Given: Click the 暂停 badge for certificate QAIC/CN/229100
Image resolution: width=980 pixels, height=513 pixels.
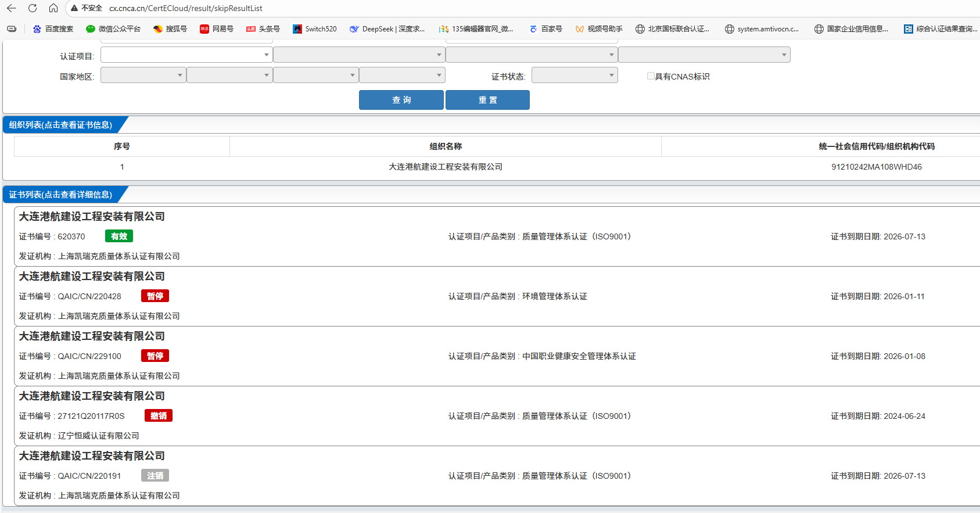Looking at the screenshot, I should tap(155, 356).
